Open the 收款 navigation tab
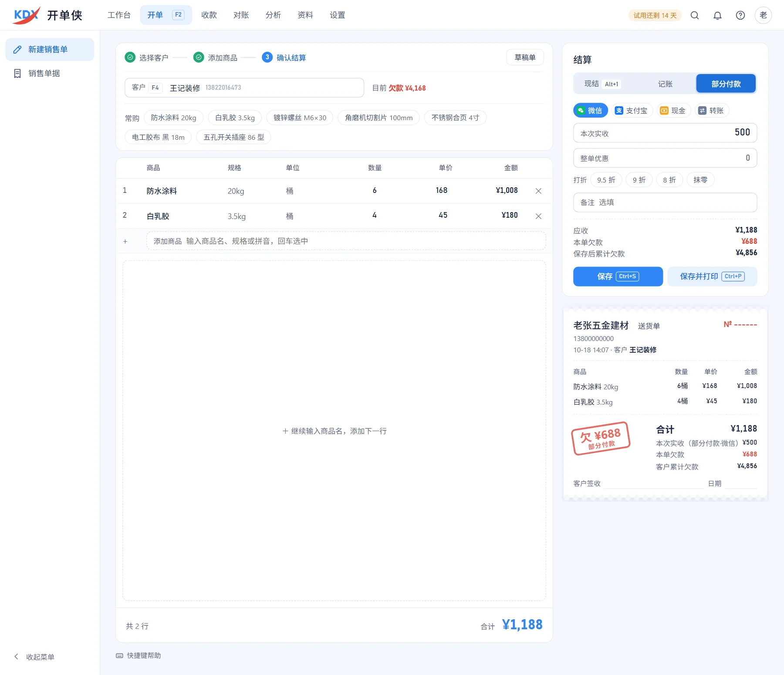784x675 pixels. [209, 15]
